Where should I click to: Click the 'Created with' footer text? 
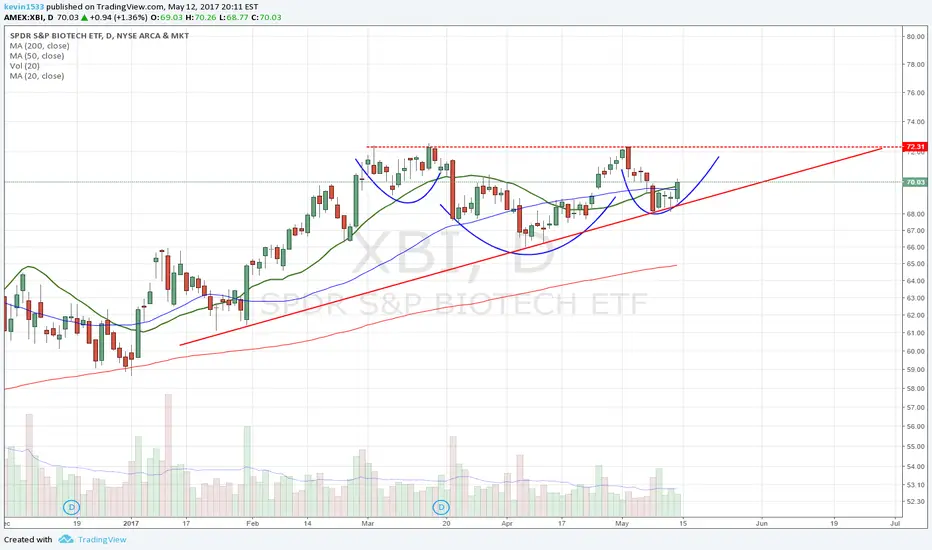pyautogui.click(x=28, y=540)
